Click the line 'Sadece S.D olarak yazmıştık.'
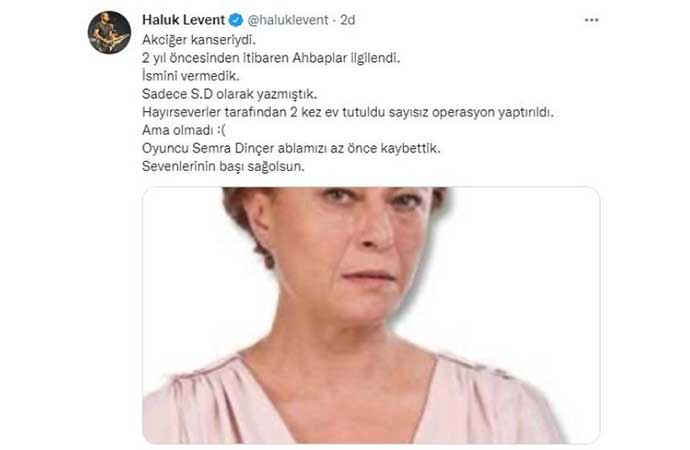Viewport: 690px width, 450px height. [x=229, y=94]
